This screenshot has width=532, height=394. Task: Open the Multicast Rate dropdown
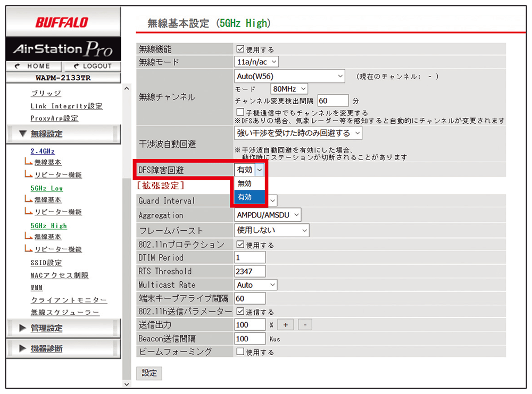(255, 284)
